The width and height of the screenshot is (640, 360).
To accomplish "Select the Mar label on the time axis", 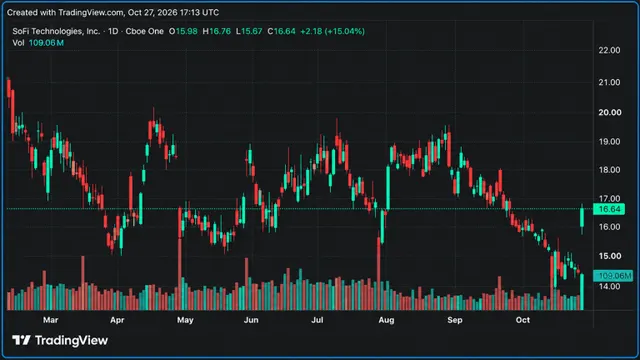I will point(51,320).
